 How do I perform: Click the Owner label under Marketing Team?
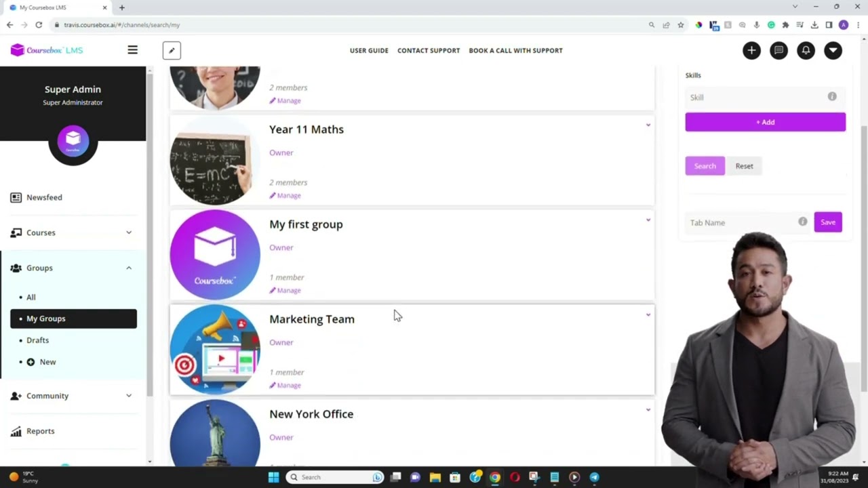(x=281, y=342)
